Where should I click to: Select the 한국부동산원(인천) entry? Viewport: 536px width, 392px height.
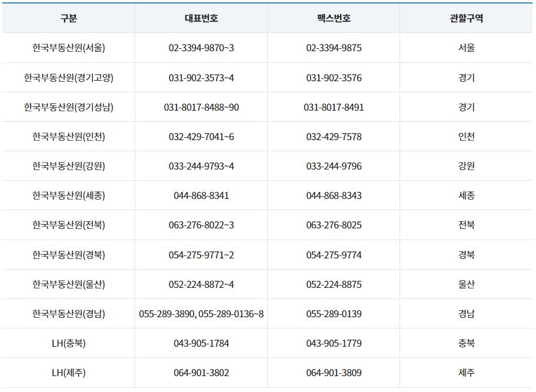[69, 137]
